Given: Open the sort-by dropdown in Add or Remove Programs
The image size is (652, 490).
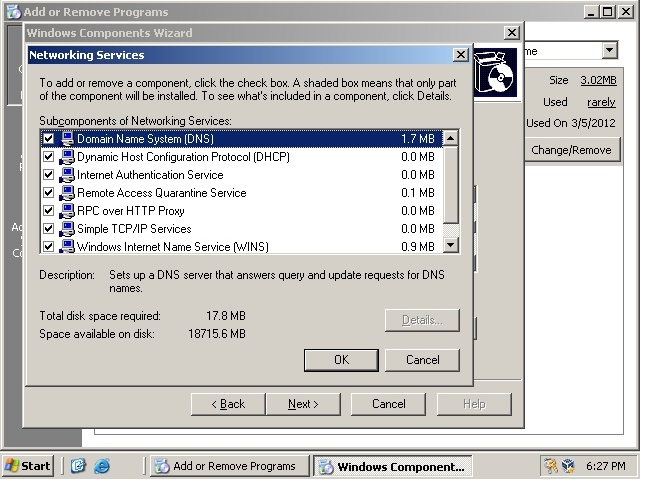Looking at the screenshot, I should (610, 51).
